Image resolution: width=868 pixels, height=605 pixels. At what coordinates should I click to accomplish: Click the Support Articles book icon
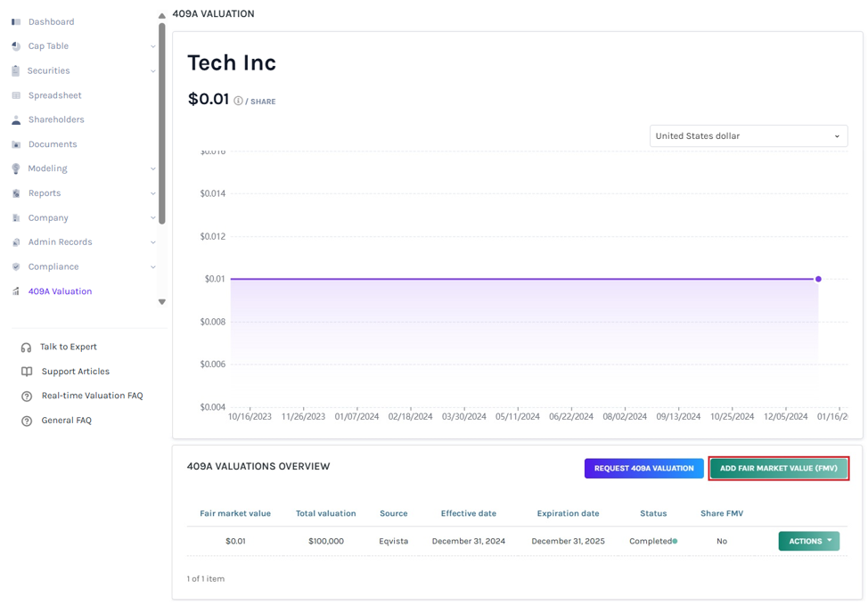pos(27,372)
